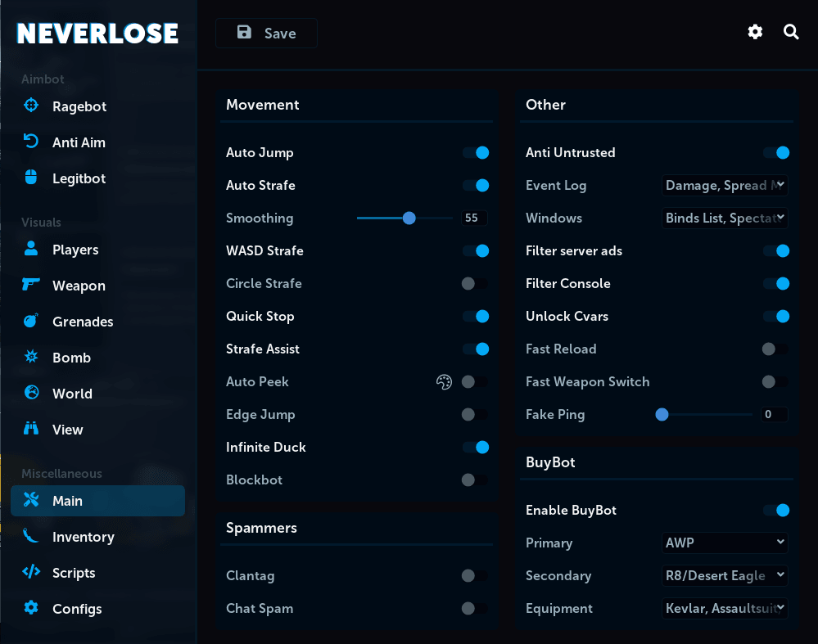Click the Players person icon
The height and width of the screenshot is (644, 818).
click(31, 248)
